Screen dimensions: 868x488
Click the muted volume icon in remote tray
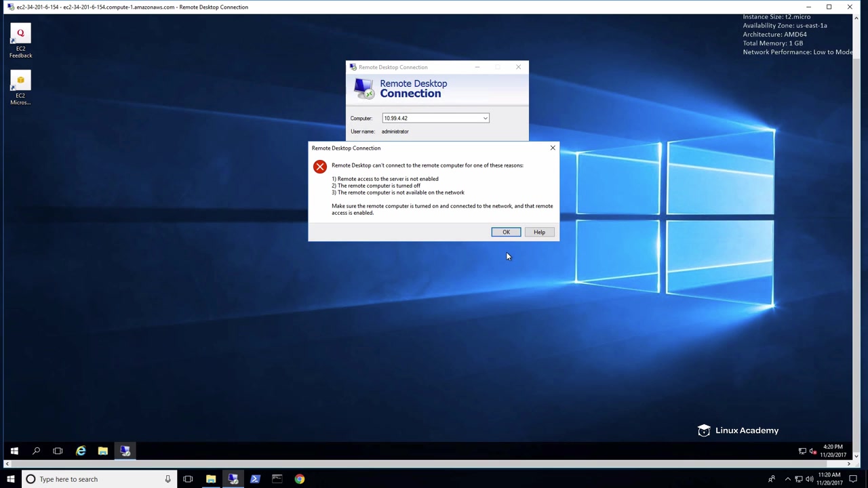click(x=812, y=451)
